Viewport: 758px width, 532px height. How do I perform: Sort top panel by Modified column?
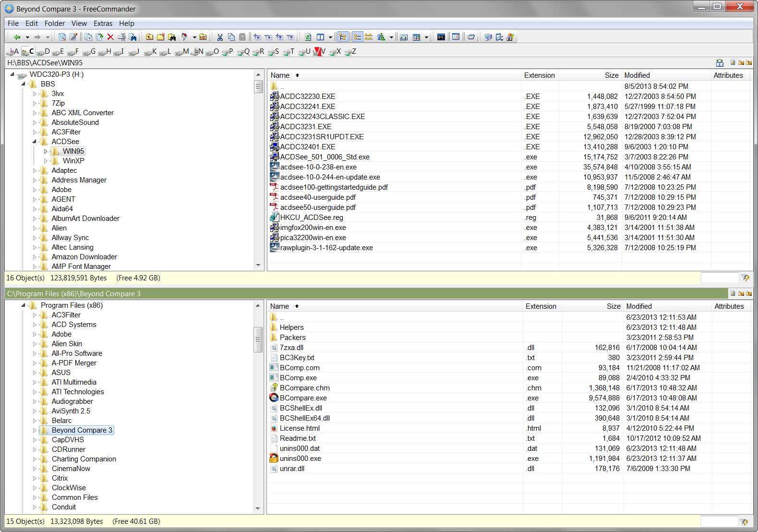click(666, 75)
